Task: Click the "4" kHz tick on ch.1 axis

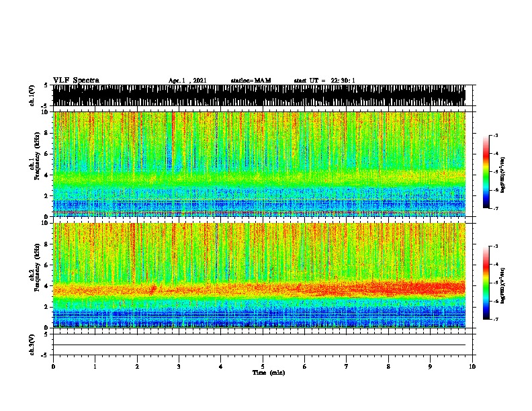Action: click(47, 175)
